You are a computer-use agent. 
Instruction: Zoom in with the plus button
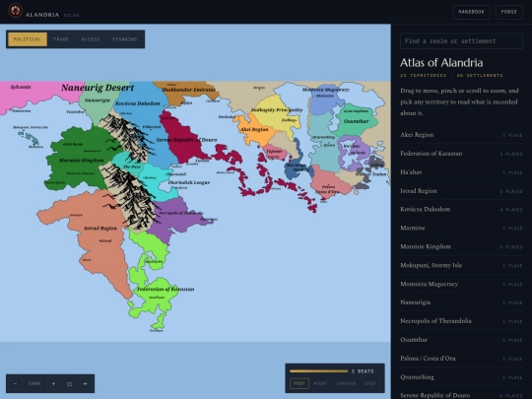(x=53, y=384)
